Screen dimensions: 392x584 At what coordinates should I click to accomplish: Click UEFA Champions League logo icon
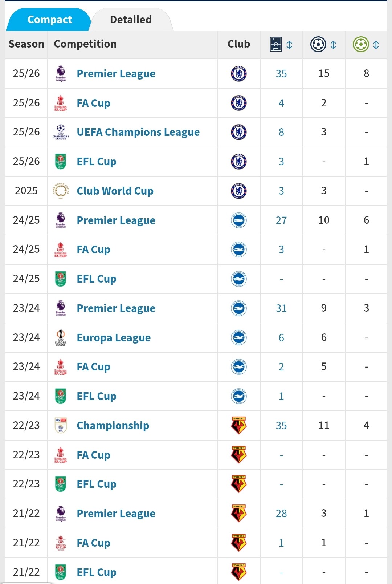pyautogui.click(x=61, y=132)
